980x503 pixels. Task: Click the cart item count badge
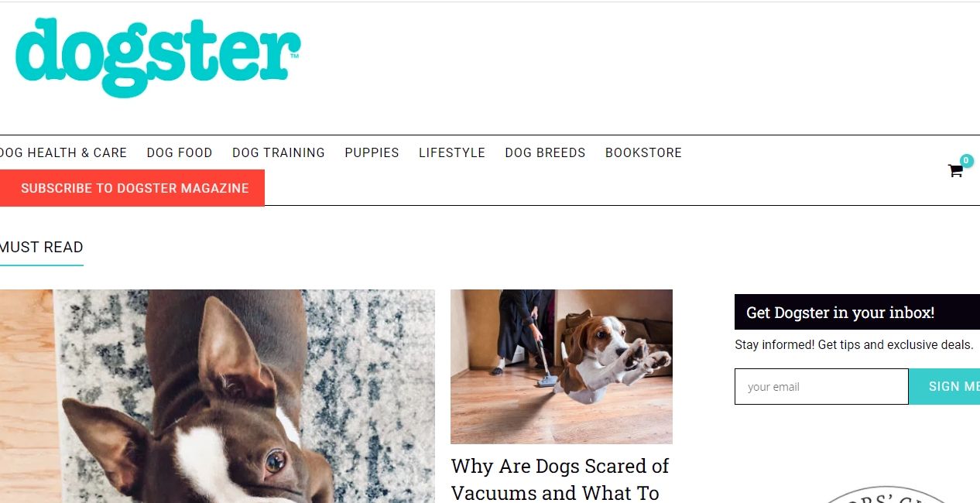(x=966, y=161)
